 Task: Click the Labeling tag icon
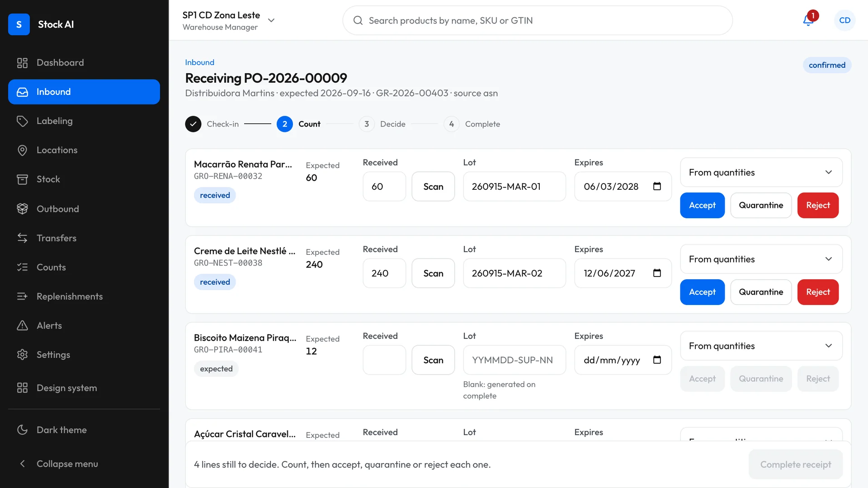[x=22, y=121]
